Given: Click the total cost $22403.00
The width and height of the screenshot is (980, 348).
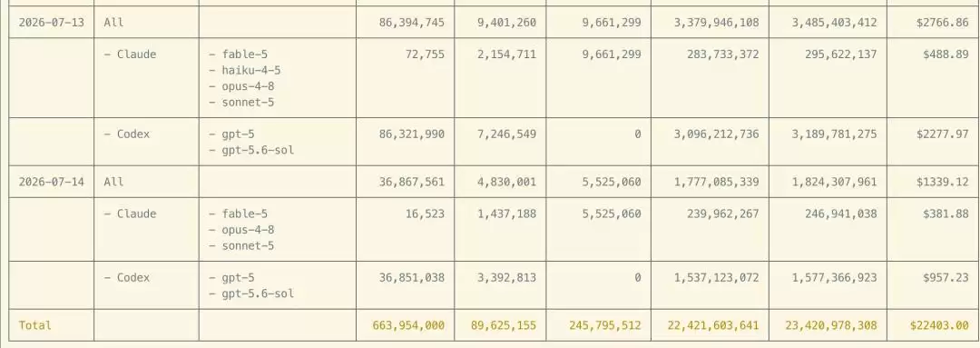Looking at the screenshot, I should (939, 325).
